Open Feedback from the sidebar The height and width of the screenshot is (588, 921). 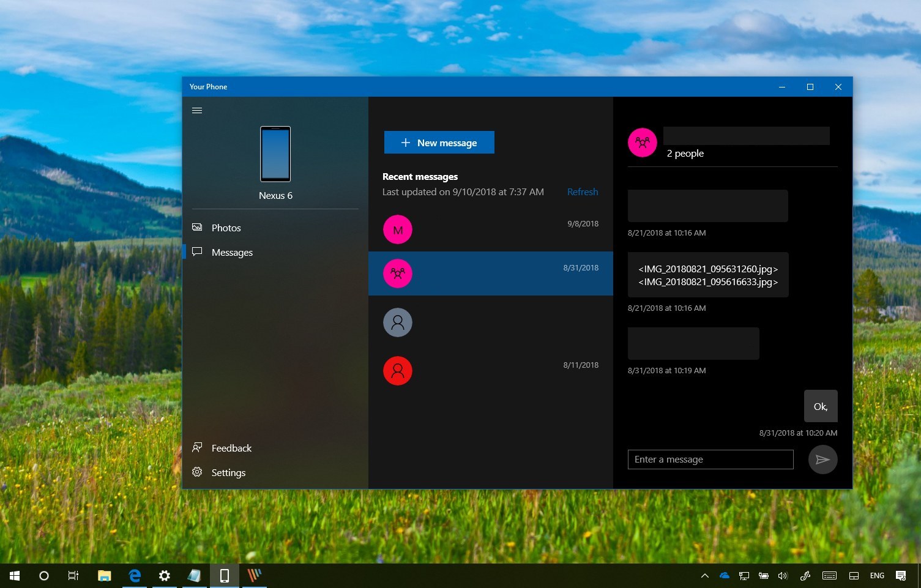click(231, 447)
